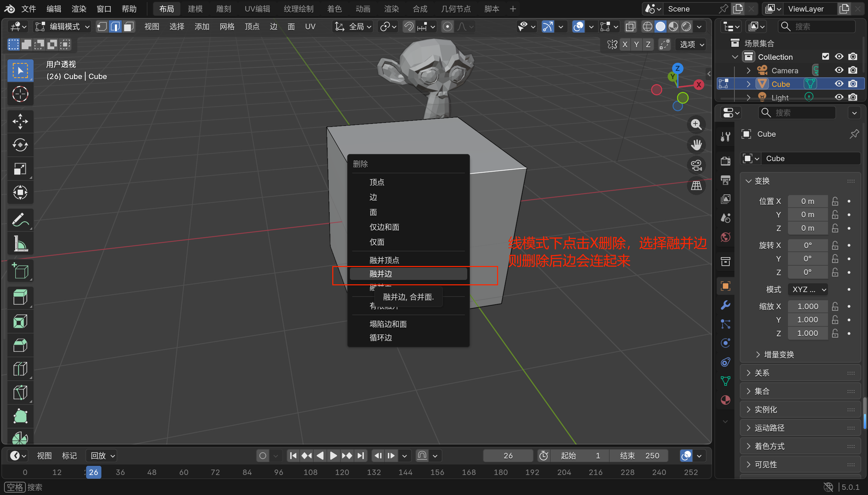
Task: Open rotation mode XYZ dropdown
Action: coord(808,289)
